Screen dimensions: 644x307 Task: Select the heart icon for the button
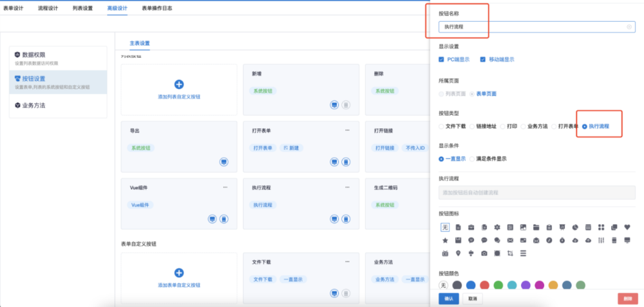pyautogui.click(x=627, y=227)
